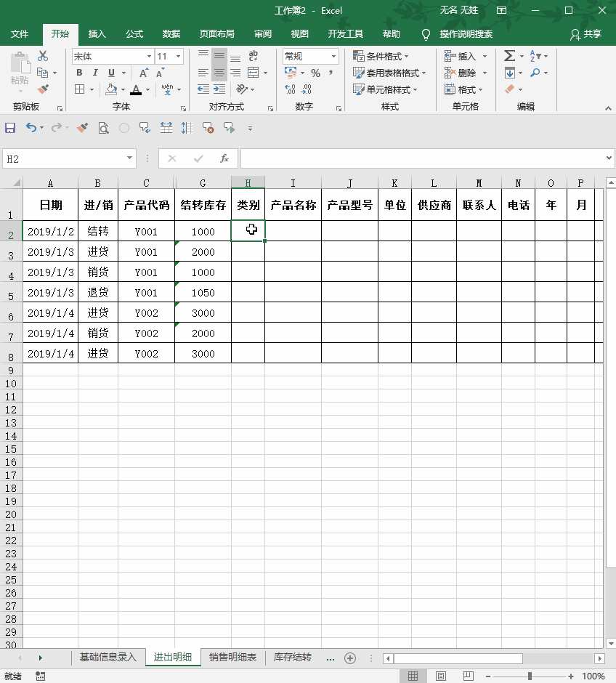Click the Cut scissors icon
Viewport: 616px width, 683px height.
coord(43,56)
